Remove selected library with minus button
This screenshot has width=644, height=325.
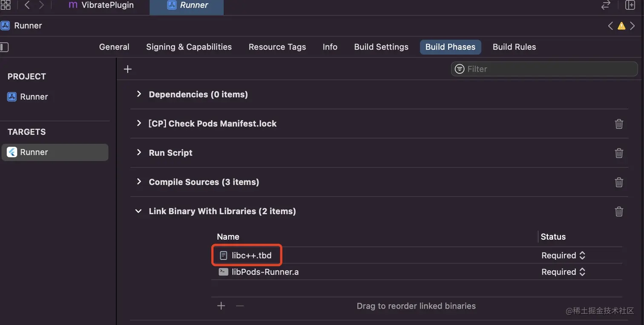pos(240,306)
